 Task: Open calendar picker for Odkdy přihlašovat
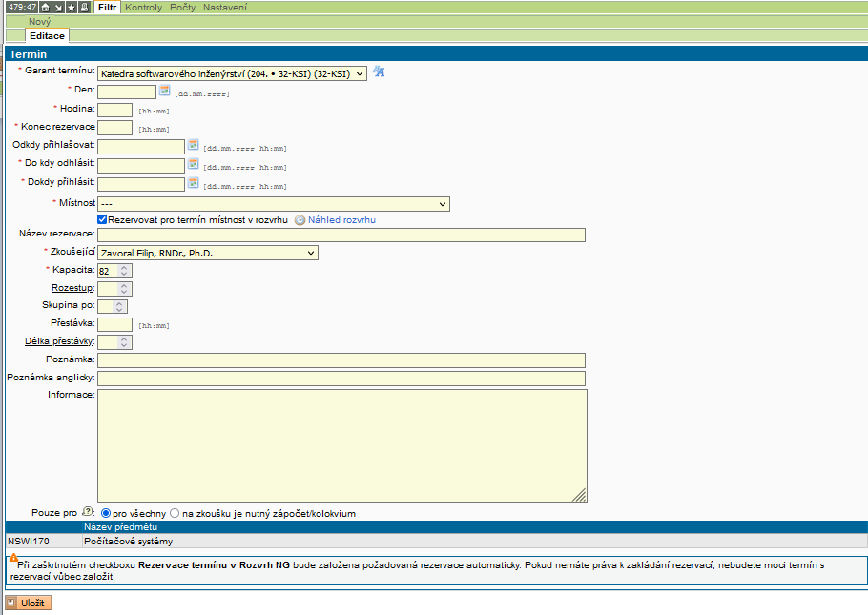[x=193, y=146]
